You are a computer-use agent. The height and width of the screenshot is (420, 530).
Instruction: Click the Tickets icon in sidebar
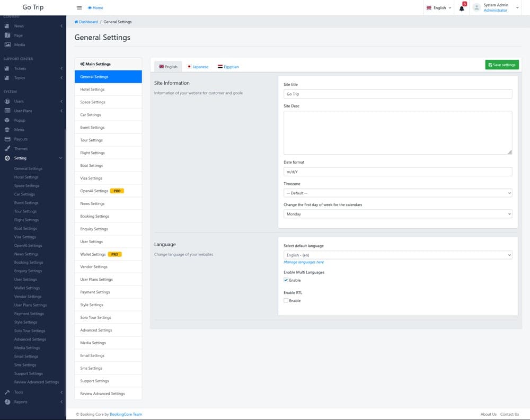click(x=7, y=68)
